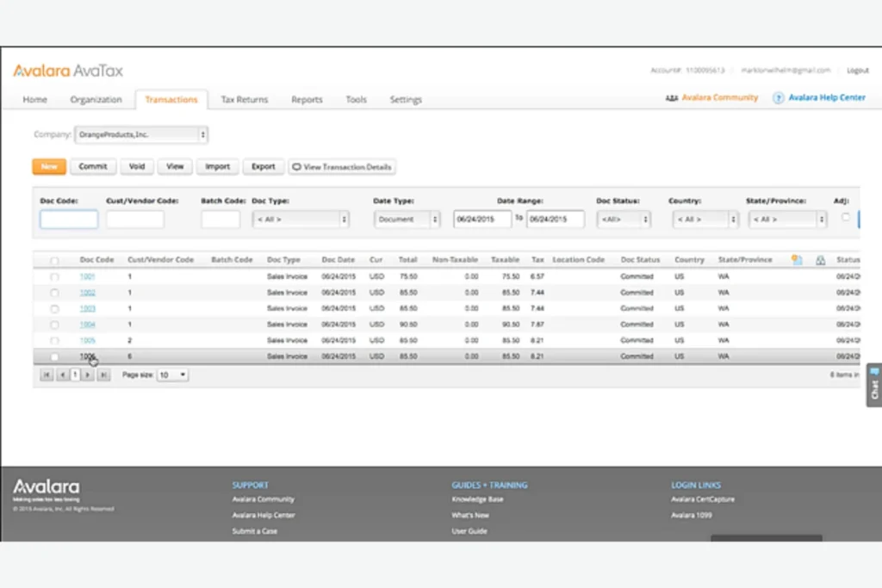Click the document column header icon
882x588 pixels.
coord(798,259)
